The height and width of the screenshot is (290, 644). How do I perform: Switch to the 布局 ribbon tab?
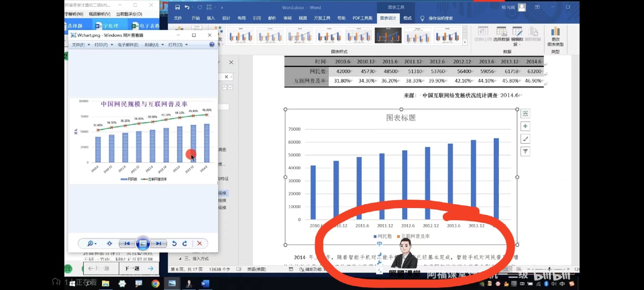pyautogui.click(x=241, y=18)
